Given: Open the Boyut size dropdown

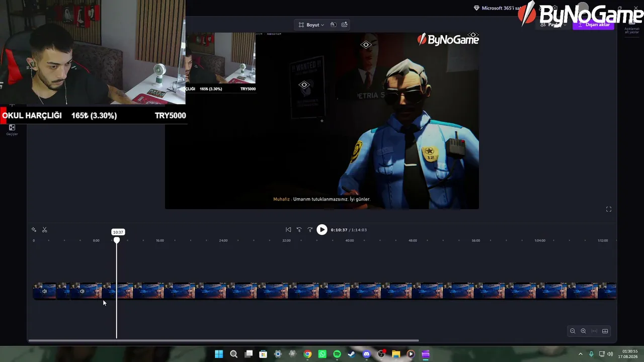Looking at the screenshot, I should pos(311,25).
